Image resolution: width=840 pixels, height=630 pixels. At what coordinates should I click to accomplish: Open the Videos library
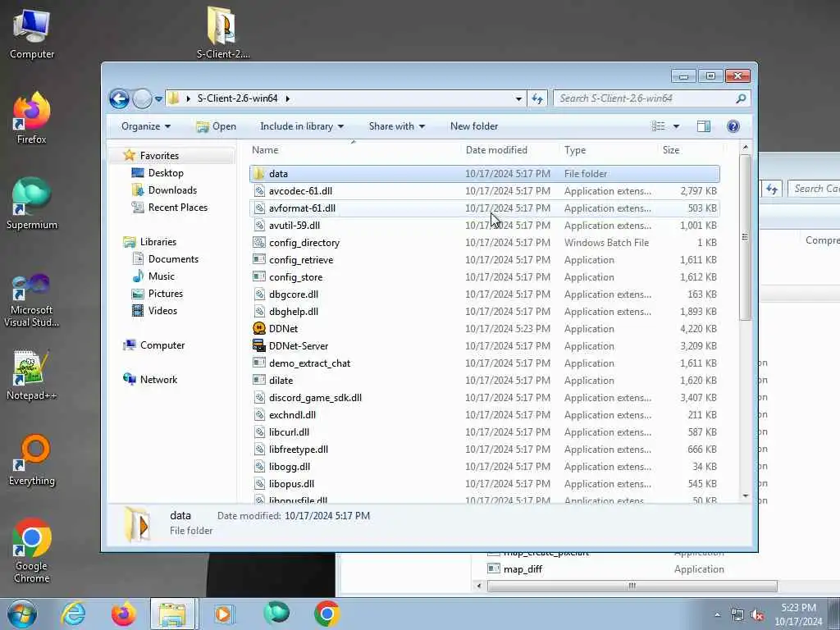163,311
